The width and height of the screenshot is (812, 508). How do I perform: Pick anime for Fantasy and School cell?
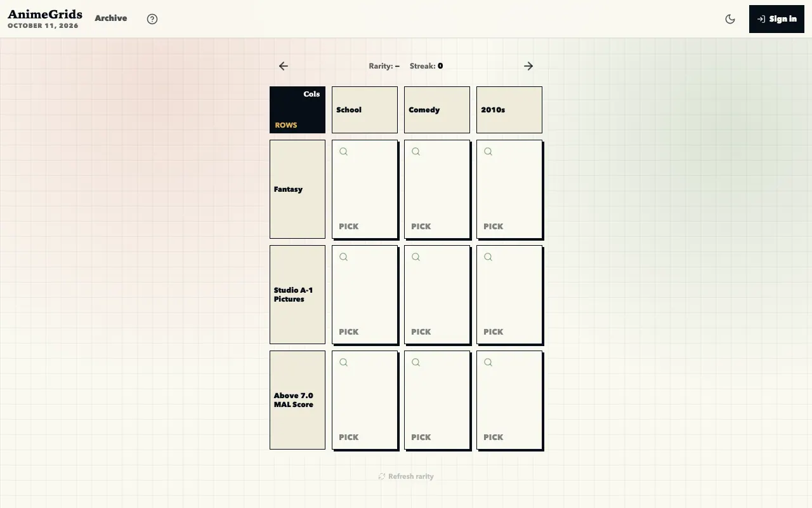365,189
